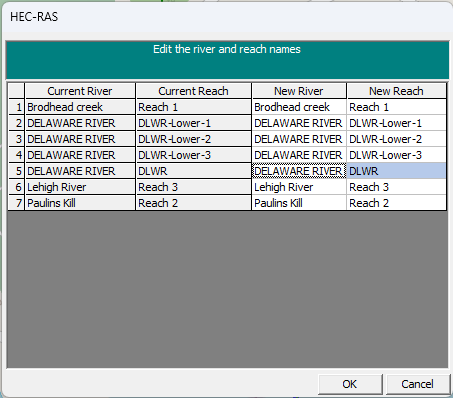Click the Current River column header
This screenshot has width=453, height=398.
[x=80, y=91]
